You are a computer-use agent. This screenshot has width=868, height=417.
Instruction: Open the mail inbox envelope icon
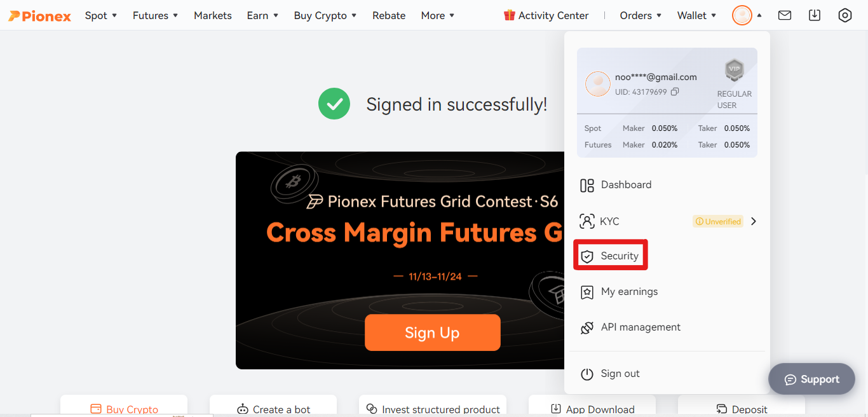click(x=785, y=15)
